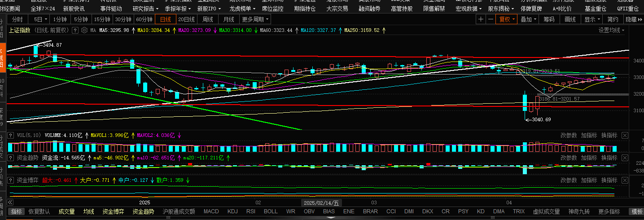Select 月线 monthly period
Image resolution: width=644 pixels, height=220 pixels.
(x=228, y=19)
